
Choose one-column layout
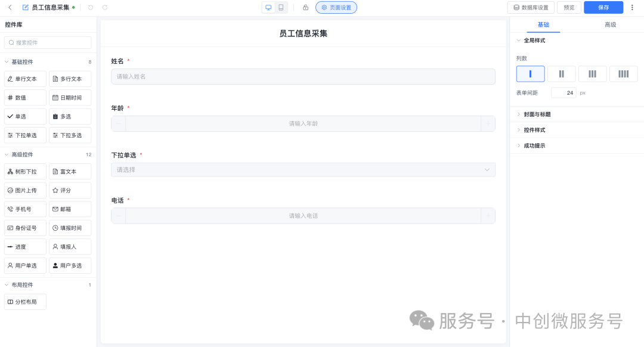point(531,74)
